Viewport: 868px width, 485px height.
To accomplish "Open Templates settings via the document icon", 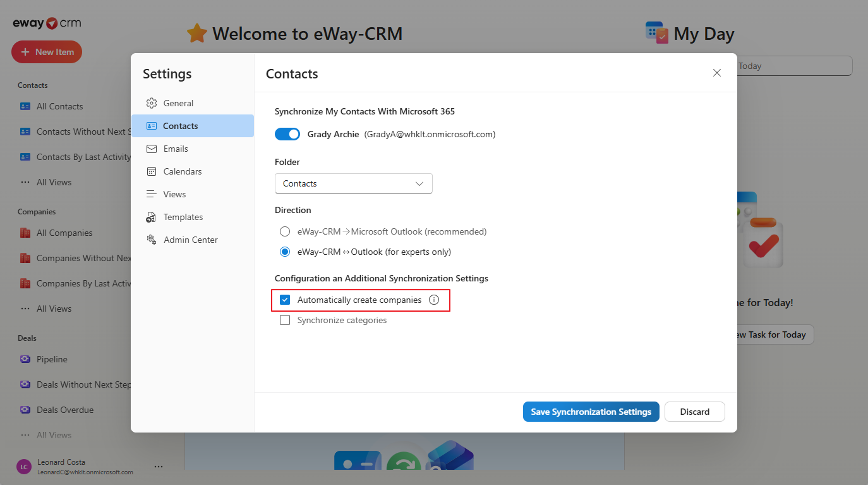I will pyautogui.click(x=151, y=217).
